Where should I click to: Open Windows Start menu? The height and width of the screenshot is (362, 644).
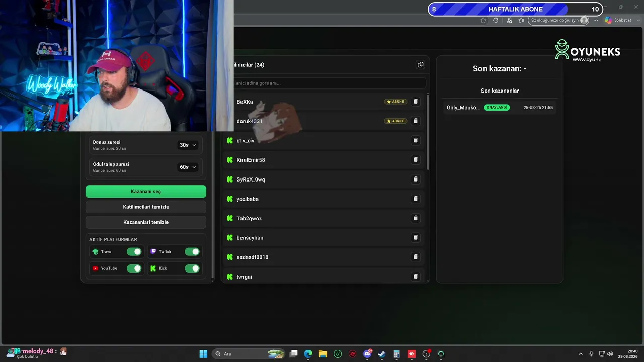pyautogui.click(x=203, y=354)
